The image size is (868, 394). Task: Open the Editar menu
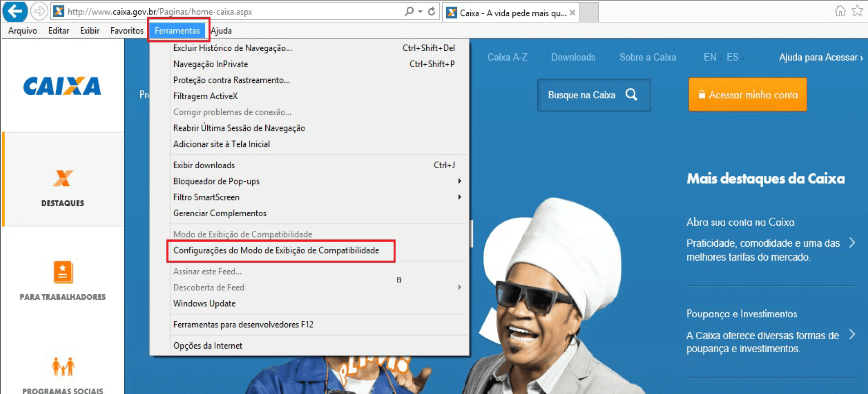click(x=59, y=30)
